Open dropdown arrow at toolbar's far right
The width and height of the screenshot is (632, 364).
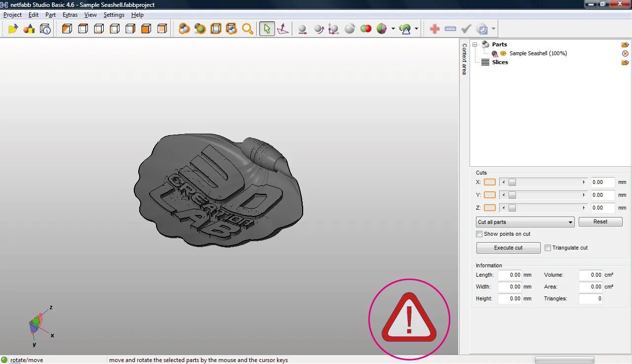pyautogui.click(x=493, y=29)
